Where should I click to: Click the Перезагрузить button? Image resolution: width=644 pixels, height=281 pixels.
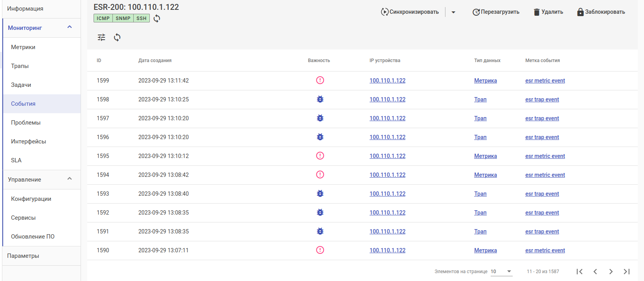[496, 12]
